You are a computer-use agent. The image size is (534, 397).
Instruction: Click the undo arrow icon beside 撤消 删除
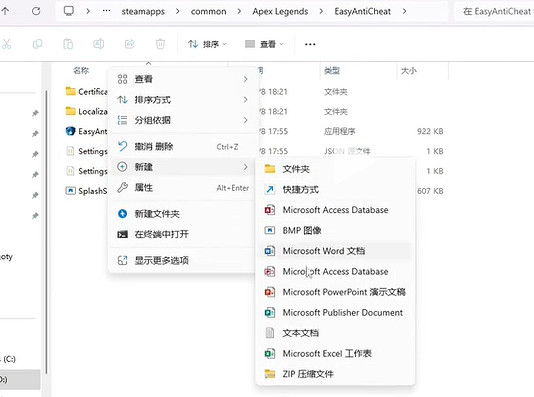122,146
